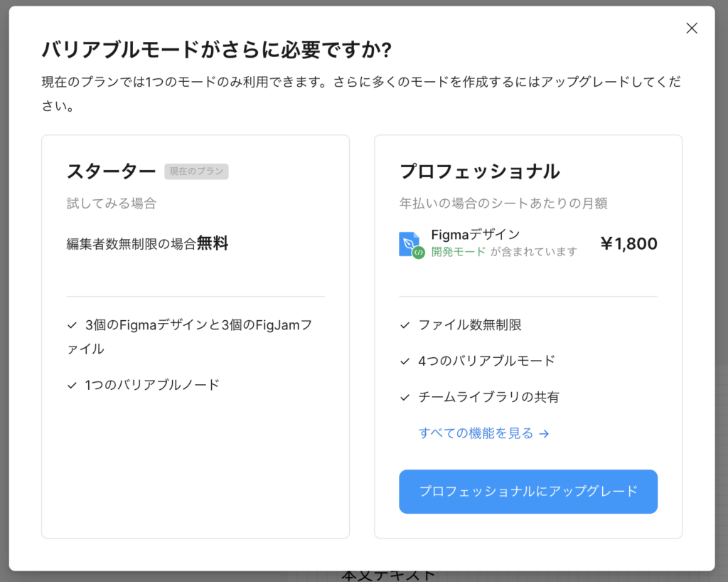Click the green 開発モード text
This screenshot has height=582, width=728.
[x=459, y=251]
